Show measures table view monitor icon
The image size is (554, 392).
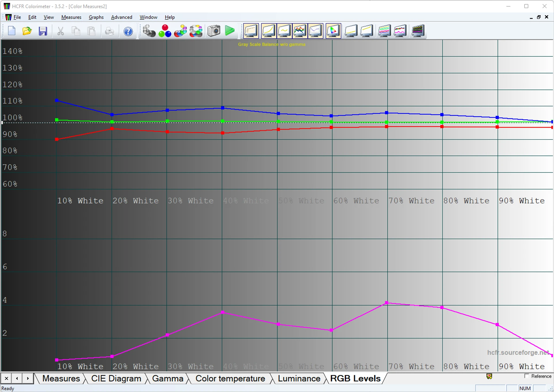[x=251, y=31]
